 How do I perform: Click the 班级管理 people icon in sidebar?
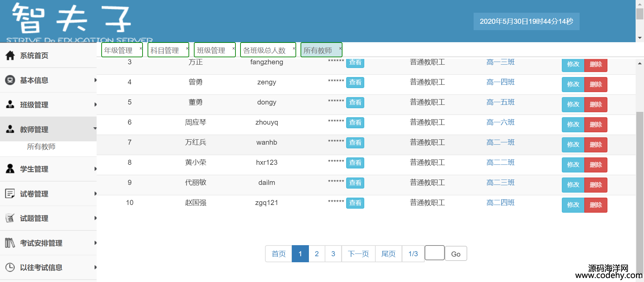[x=10, y=104]
